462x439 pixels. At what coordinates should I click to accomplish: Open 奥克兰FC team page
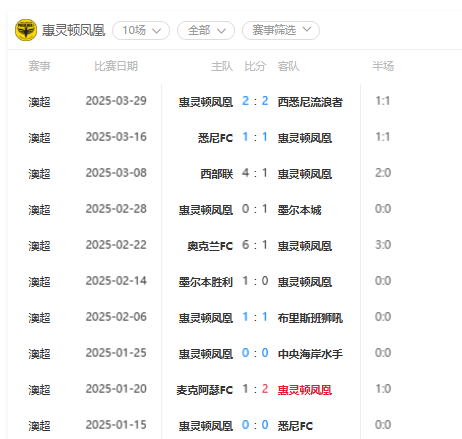210,246
